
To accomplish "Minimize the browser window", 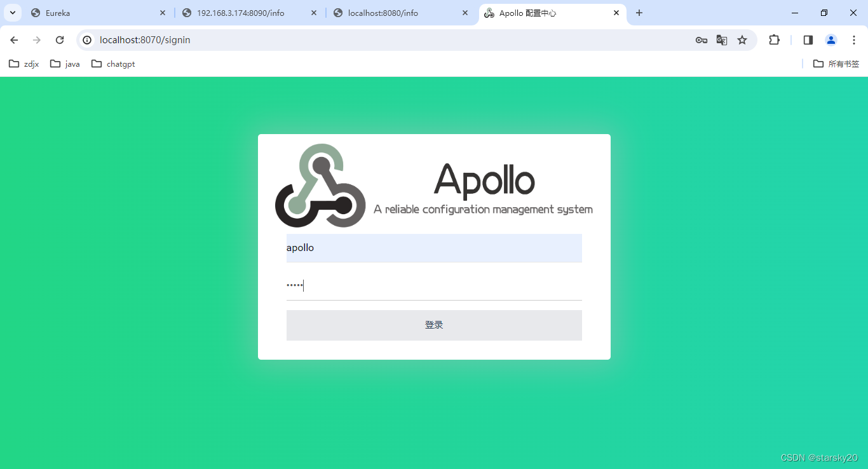I will pyautogui.click(x=795, y=13).
